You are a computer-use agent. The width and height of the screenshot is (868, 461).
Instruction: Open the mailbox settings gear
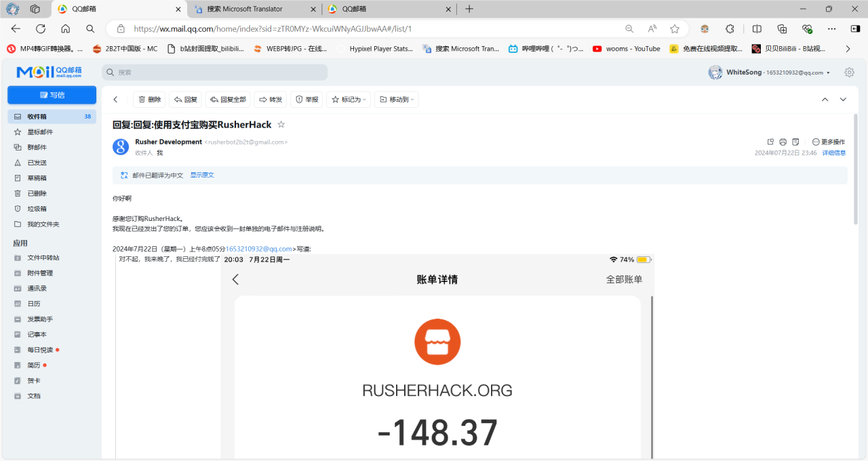pyautogui.click(x=849, y=73)
